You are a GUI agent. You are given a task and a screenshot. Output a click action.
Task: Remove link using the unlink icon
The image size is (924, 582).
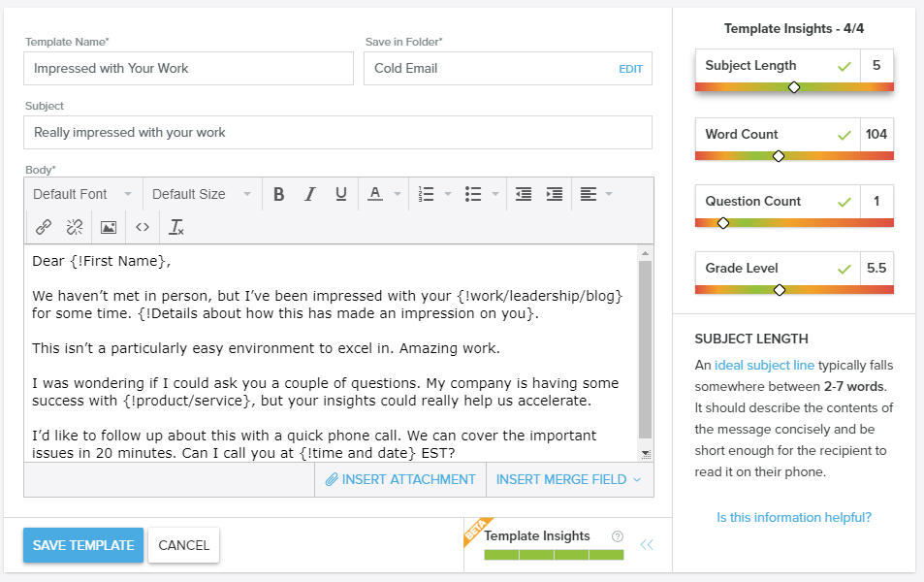[75, 227]
